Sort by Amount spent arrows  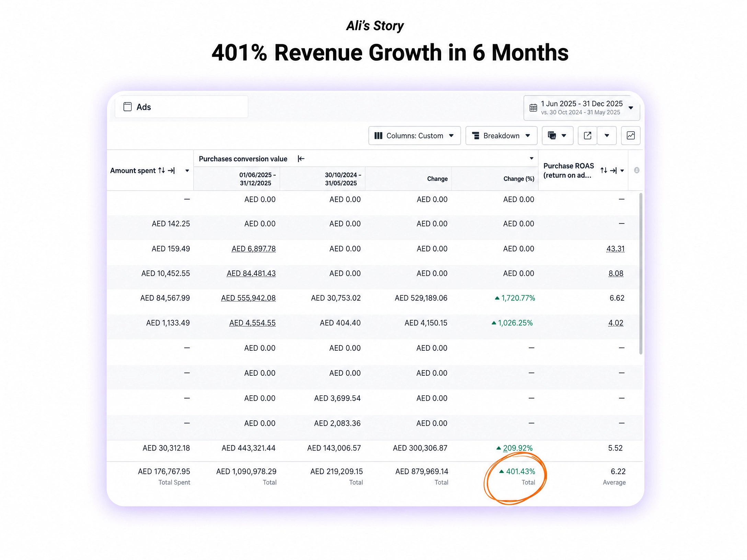161,171
